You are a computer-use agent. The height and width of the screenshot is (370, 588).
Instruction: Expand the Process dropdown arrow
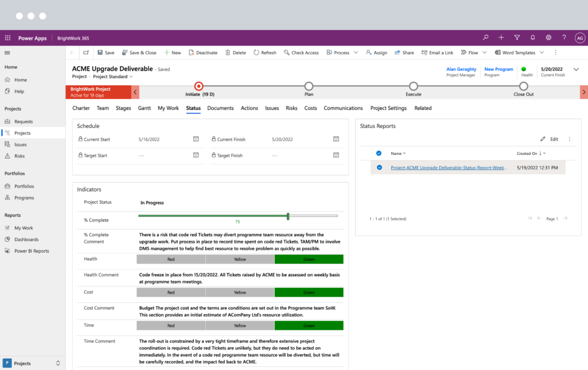[x=356, y=53]
